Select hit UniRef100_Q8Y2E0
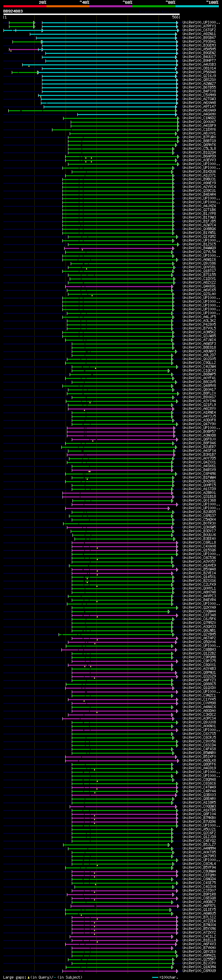 pos(199,951)
